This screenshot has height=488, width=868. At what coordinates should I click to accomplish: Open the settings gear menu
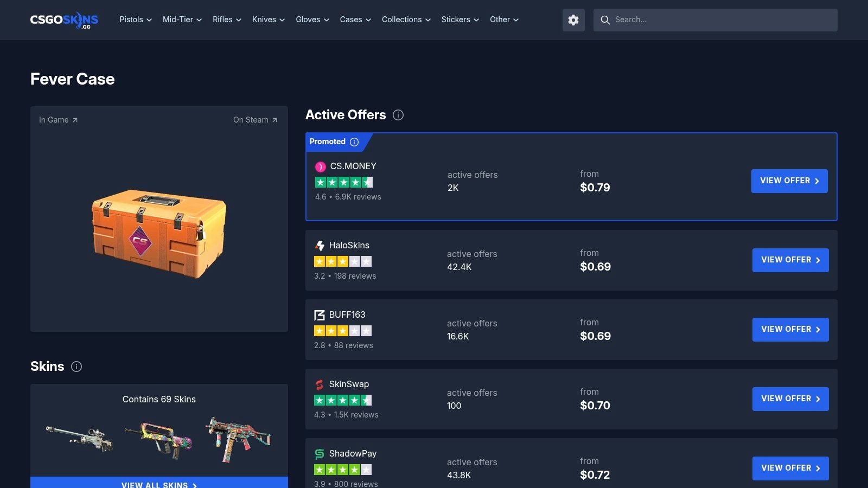[x=573, y=20]
